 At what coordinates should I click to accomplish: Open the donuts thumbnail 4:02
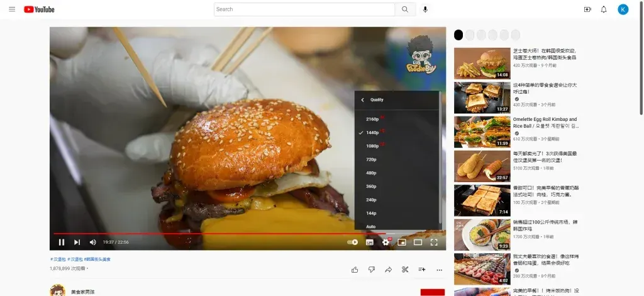pyautogui.click(x=482, y=269)
